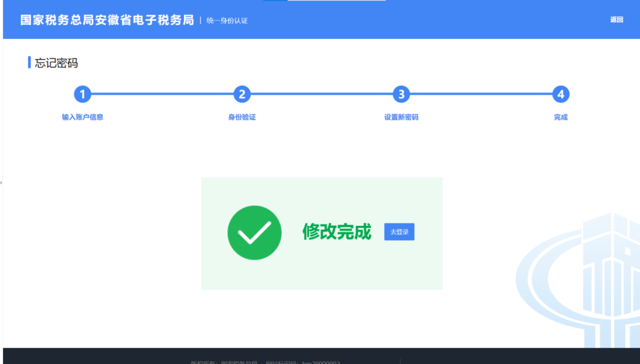Image resolution: width=640 pixels, height=364 pixels.
Task: Click the step 4 circle icon
Action: click(560, 94)
